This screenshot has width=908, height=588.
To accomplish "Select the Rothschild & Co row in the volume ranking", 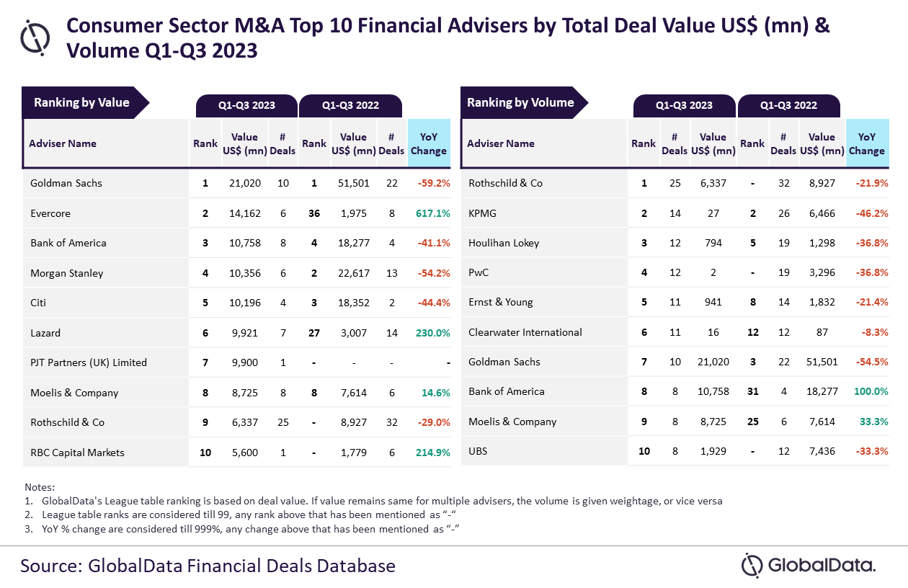I will coord(505,183).
